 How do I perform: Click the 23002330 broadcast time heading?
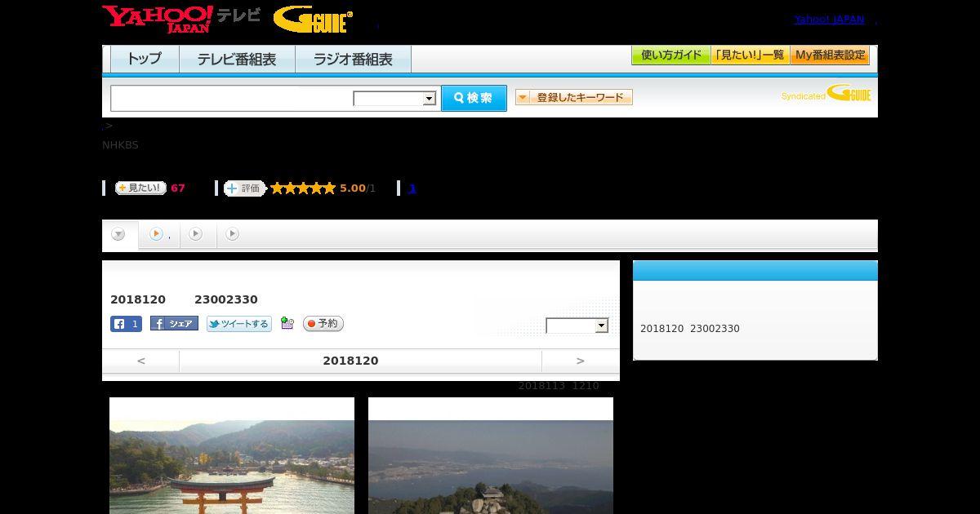(226, 299)
